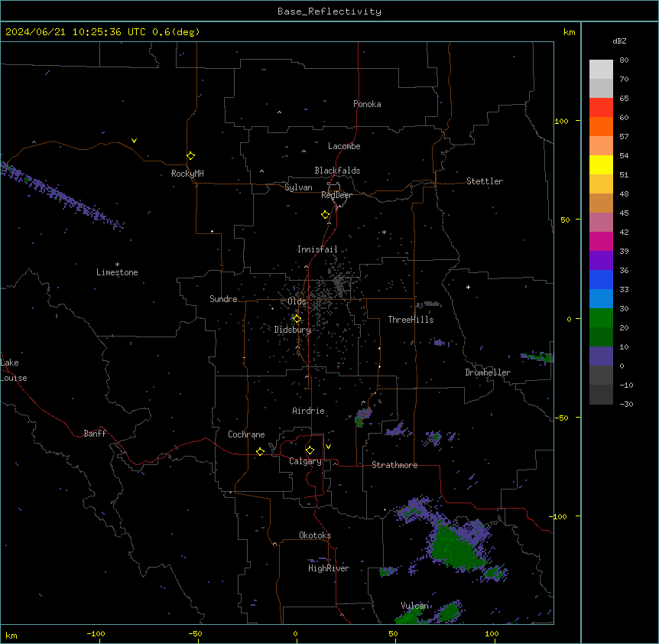Click the Stettler city label

click(485, 181)
